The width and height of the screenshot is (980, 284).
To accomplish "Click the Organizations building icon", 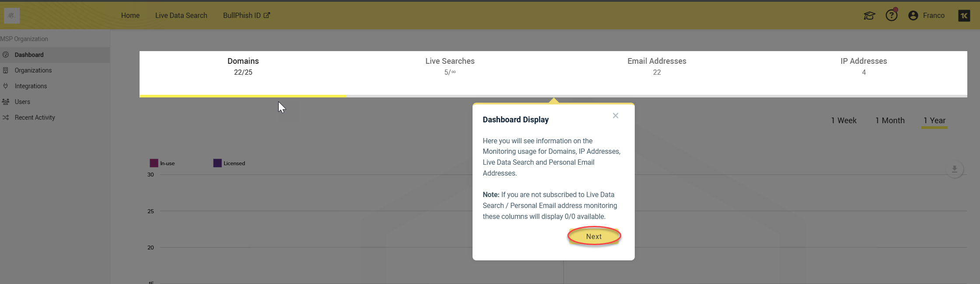I will (6, 70).
